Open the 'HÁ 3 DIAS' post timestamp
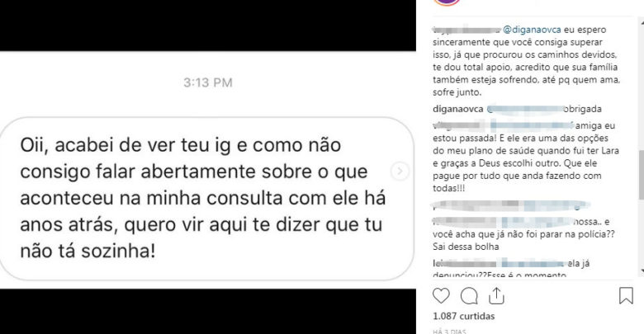Viewport: 644px width, 334px height. tap(449, 331)
